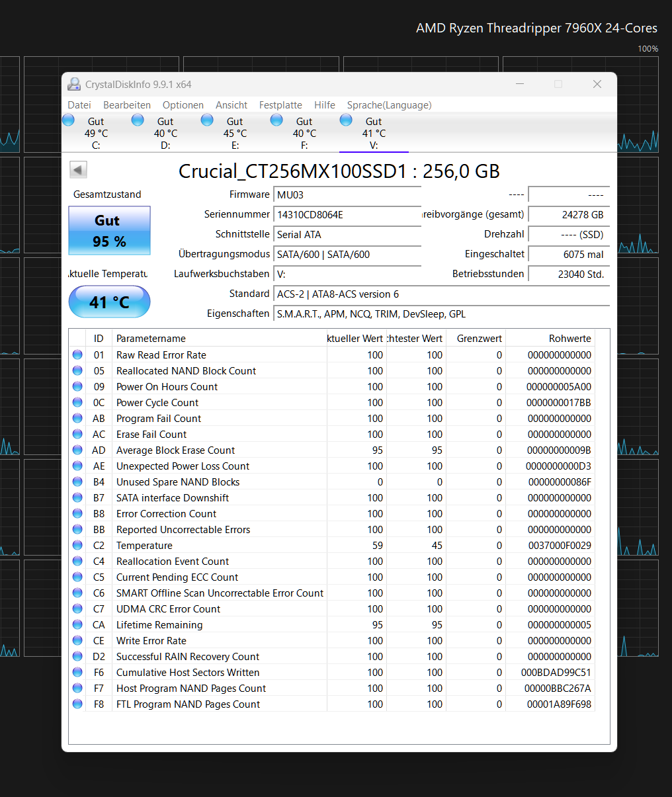Select drive V: status orb at 41 °C

(346, 120)
